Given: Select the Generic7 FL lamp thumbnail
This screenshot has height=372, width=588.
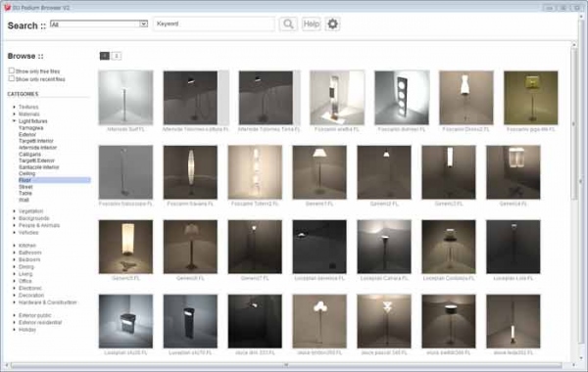Looking at the screenshot, I should 255,247.
